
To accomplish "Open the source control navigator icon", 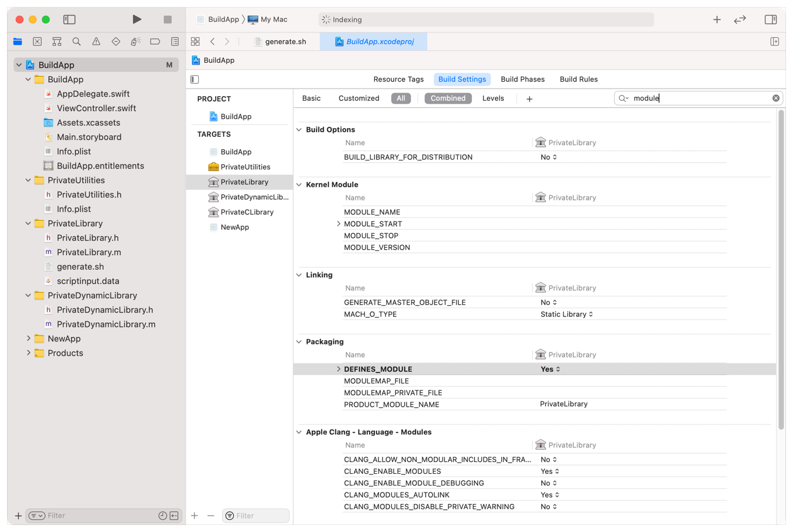I will 37,41.
